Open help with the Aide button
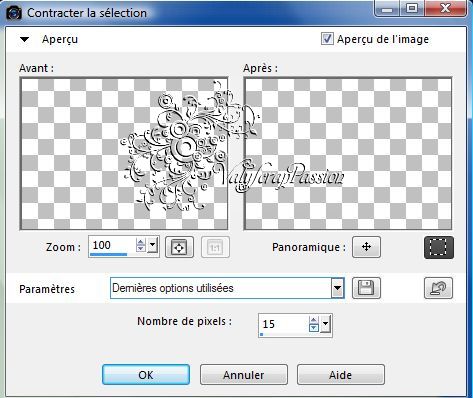Image resolution: width=473 pixels, height=398 pixels. point(341,374)
